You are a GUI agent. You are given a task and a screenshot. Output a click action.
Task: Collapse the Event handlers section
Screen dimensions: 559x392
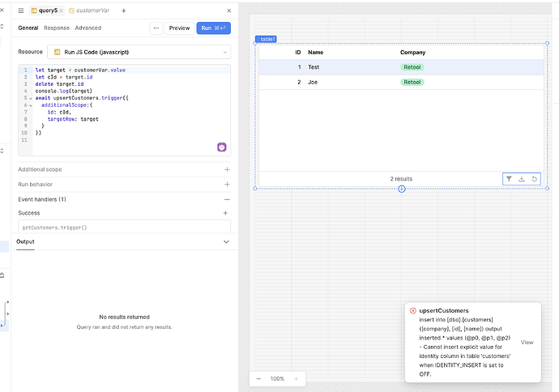pyautogui.click(x=227, y=199)
